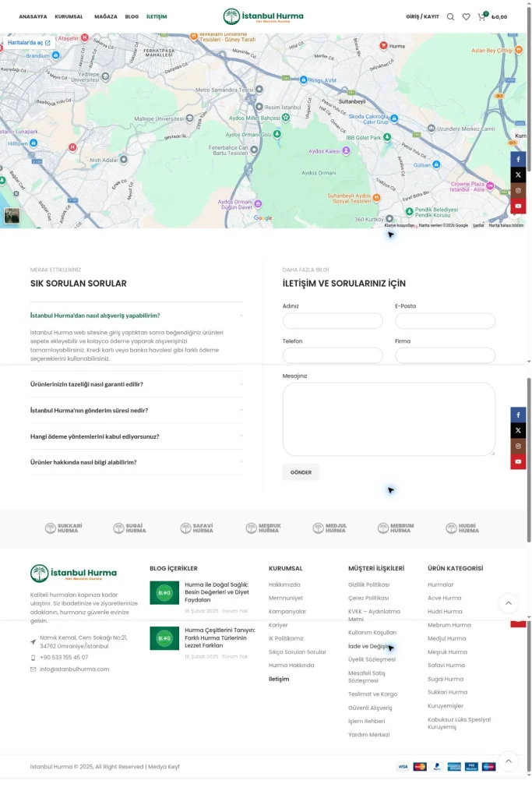Click the Visa payment icon

tap(403, 767)
